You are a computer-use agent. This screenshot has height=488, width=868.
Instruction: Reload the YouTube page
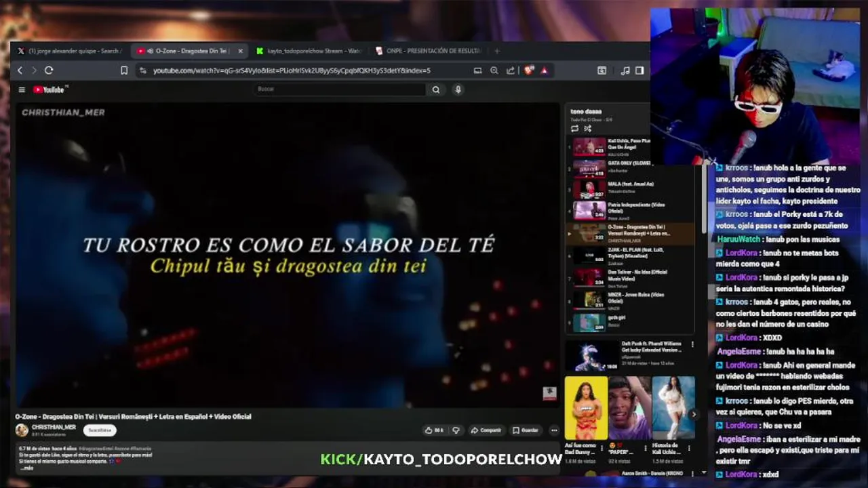tap(49, 70)
